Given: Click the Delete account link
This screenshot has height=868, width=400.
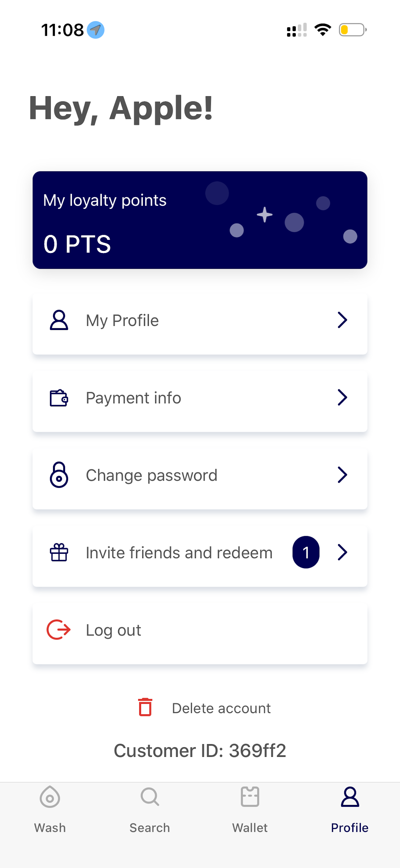Looking at the screenshot, I should (x=221, y=708).
